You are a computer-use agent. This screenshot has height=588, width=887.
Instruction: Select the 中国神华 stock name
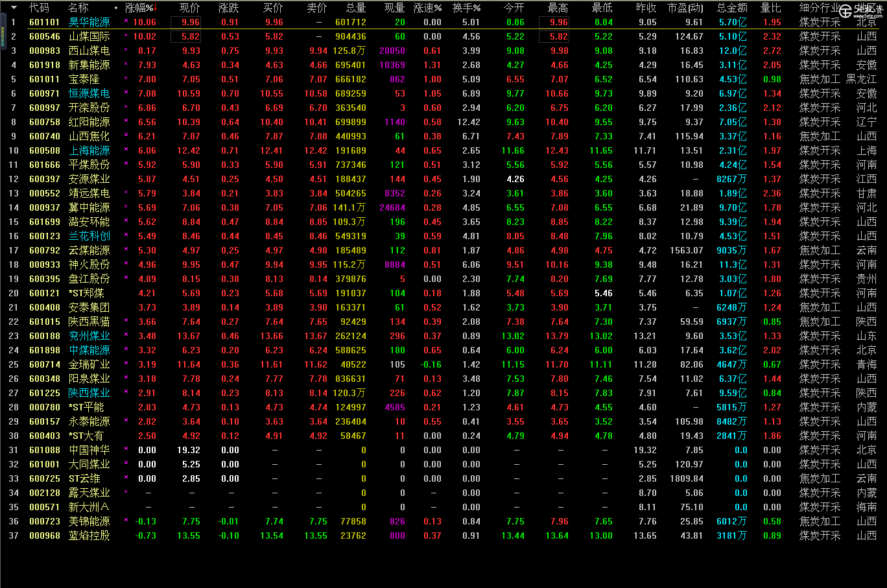89,450
